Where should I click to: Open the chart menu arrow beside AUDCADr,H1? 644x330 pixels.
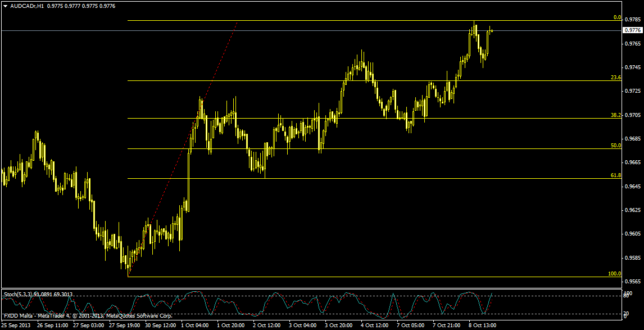coord(5,6)
